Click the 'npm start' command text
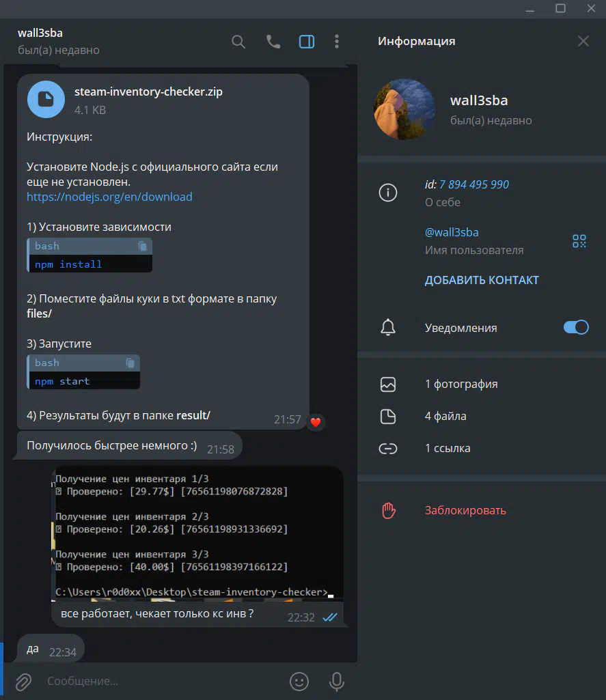Image resolution: width=606 pixels, height=700 pixels. click(x=62, y=381)
